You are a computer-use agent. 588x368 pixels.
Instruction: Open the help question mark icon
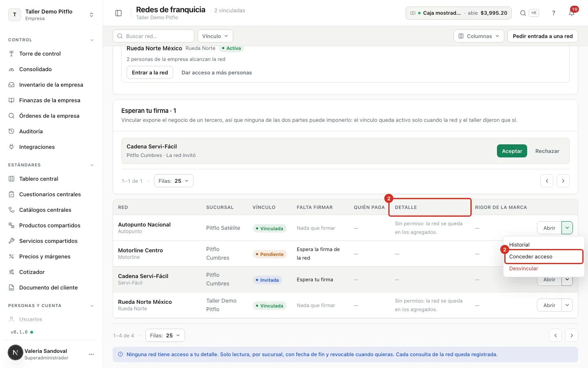coord(554,13)
